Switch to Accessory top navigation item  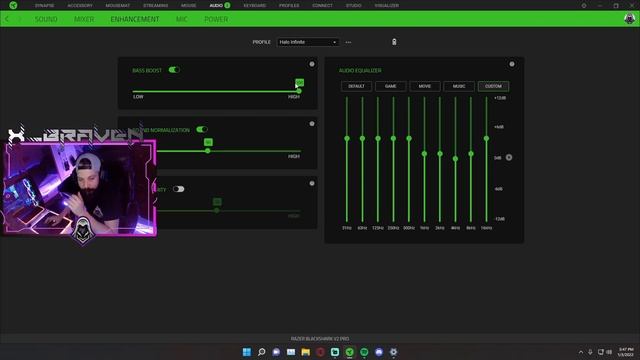point(80,6)
